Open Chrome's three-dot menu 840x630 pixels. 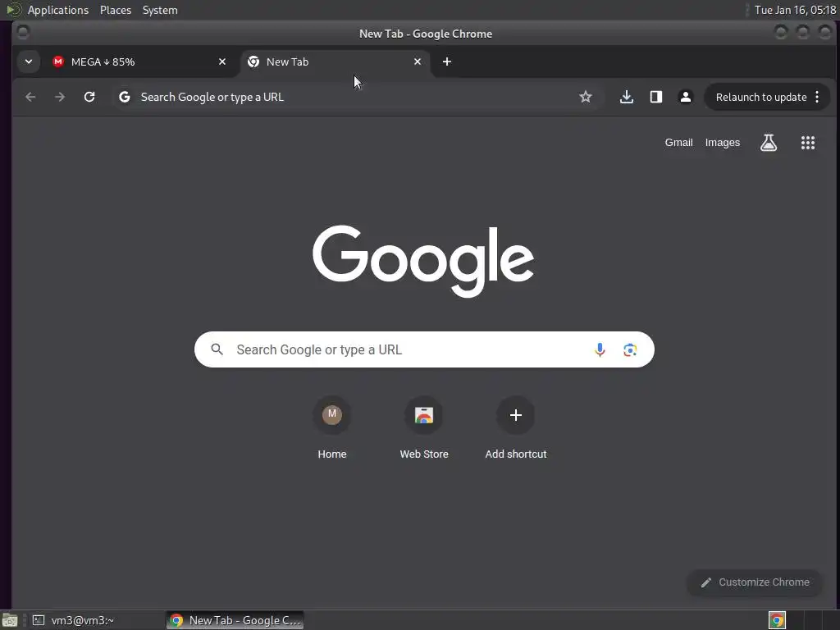(x=818, y=97)
